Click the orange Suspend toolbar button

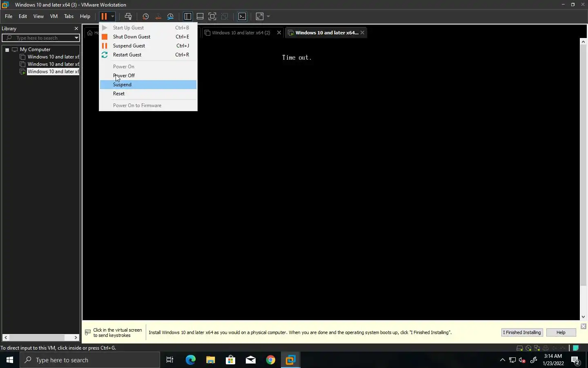tap(104, 16)
